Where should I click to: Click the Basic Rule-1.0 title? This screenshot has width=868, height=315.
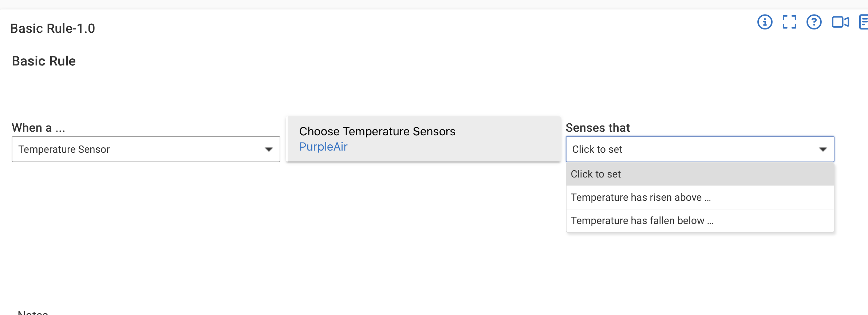(53, 28)
